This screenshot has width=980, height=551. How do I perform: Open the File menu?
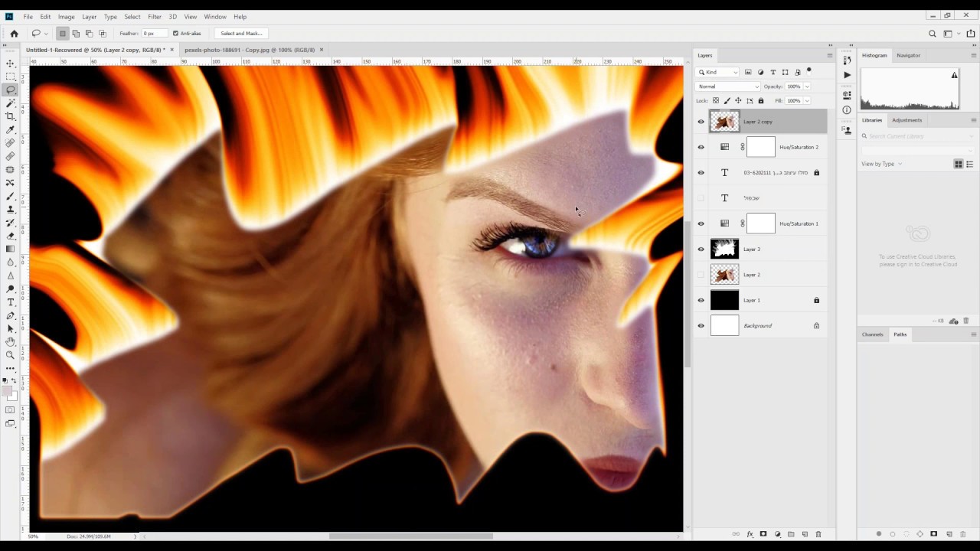pyautogui.click(x=28, y=16)
